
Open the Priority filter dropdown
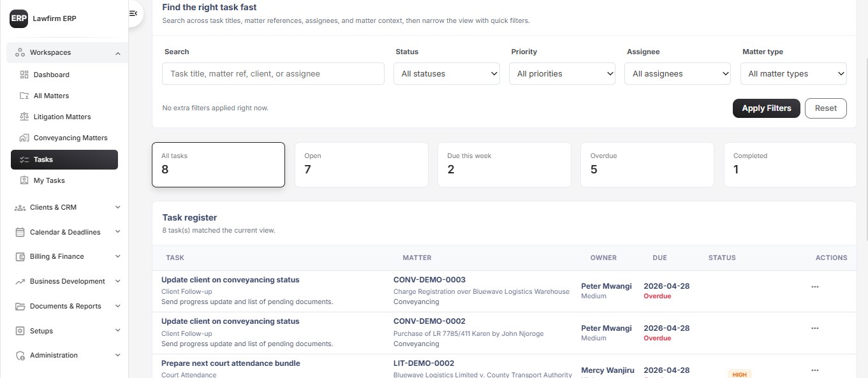(562, 73)
